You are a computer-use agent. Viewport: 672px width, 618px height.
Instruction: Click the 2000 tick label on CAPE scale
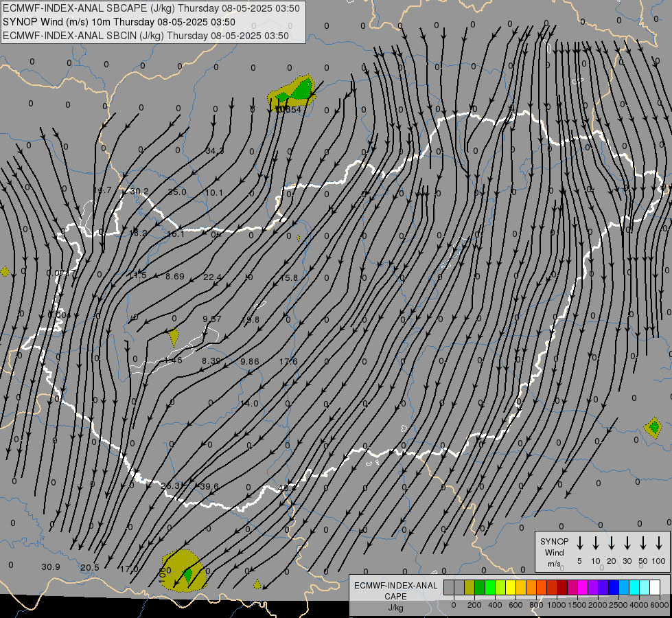(x=598, y=605)
